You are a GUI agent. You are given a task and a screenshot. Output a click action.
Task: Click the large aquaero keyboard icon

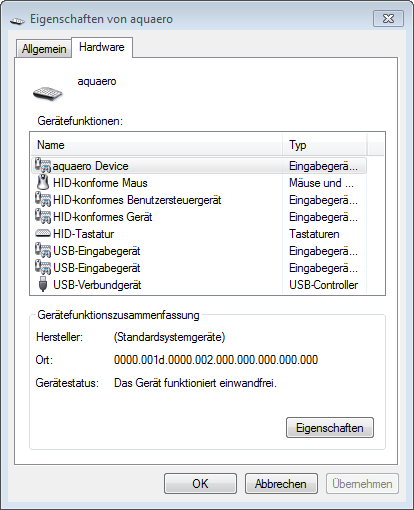[x=48, y=93]
